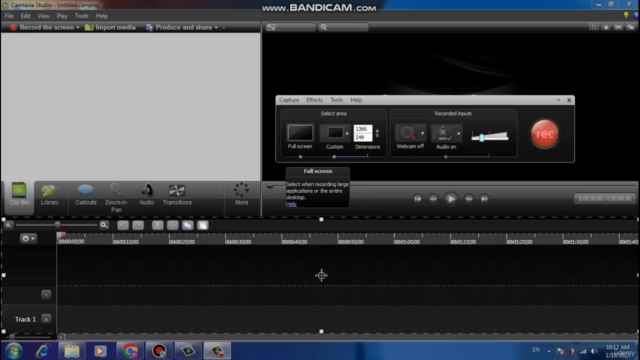This screenshot has width=640, height=360.
Task: Adjust timeline zoom slider
Action: click(58, 225)
